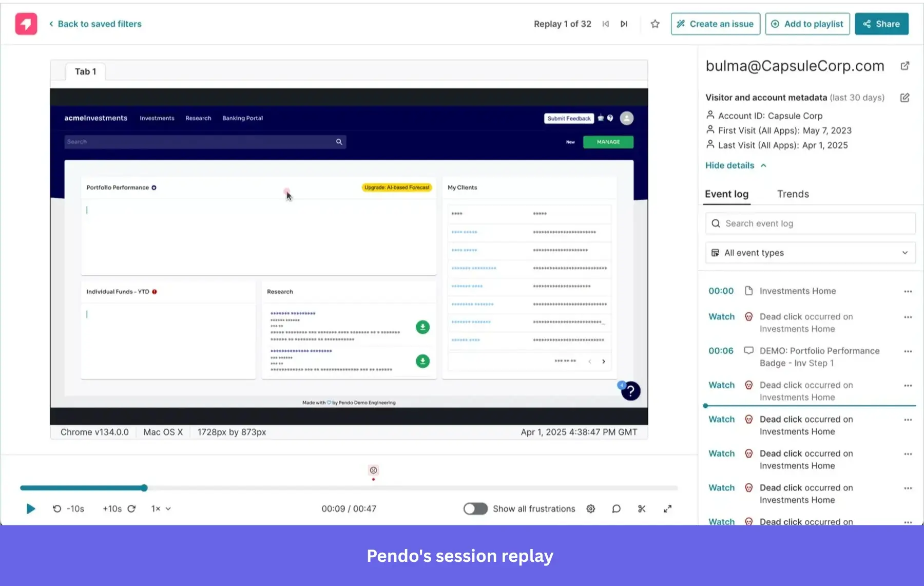Screen dimensions: 924x586
Task: Expand replay to fullscreen
Action: pos(667,508)
